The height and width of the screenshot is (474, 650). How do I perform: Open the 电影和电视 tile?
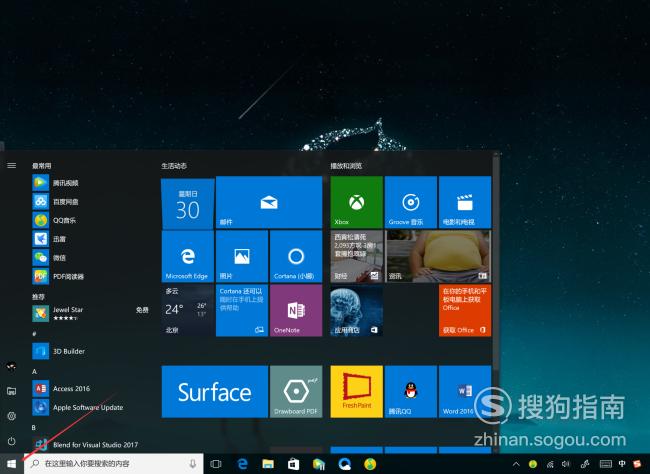(465, 202)
